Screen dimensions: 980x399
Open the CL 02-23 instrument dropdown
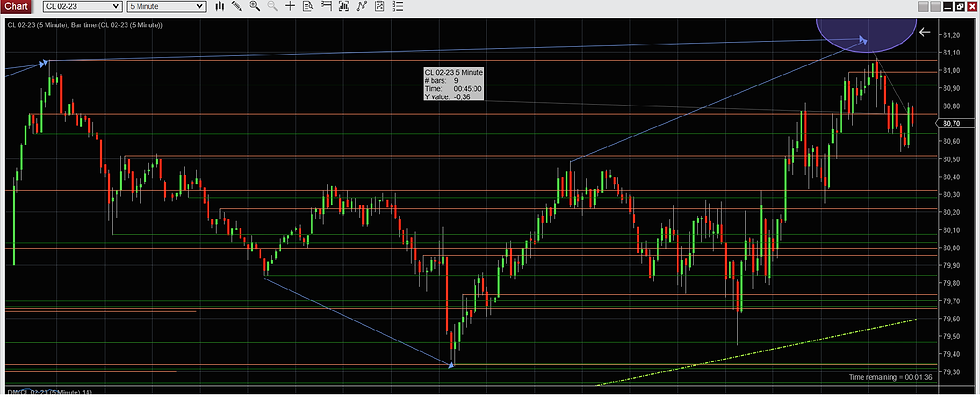click(x=82, y=6)
